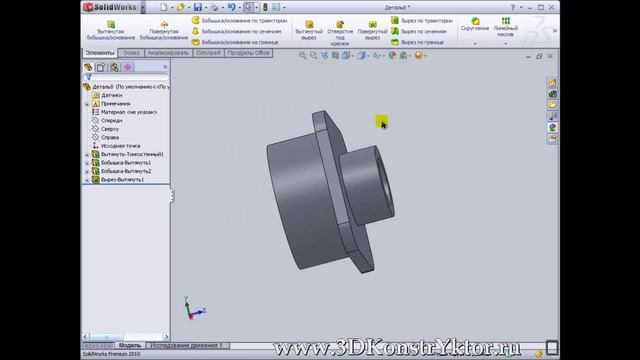The height and width of the screenshot is (360, 640).
Task: Expand the Бобышка-Вытянуть2 feature node
Action: 87,171
